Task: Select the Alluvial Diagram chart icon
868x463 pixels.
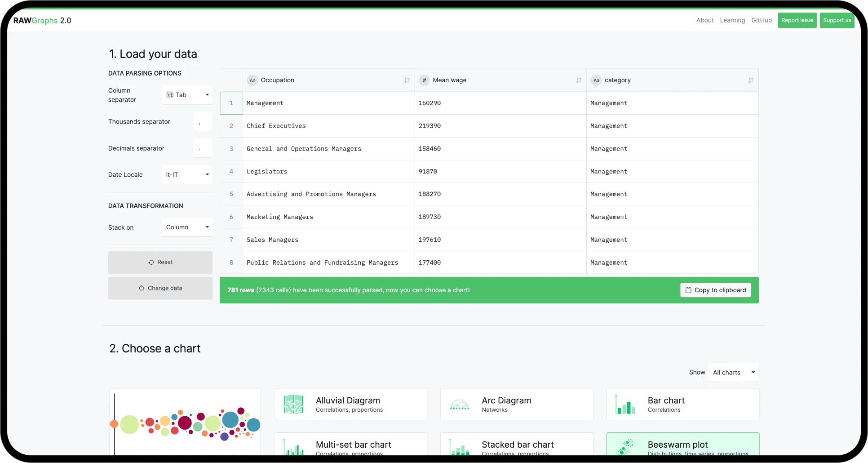Action: (x=294, y=404)
